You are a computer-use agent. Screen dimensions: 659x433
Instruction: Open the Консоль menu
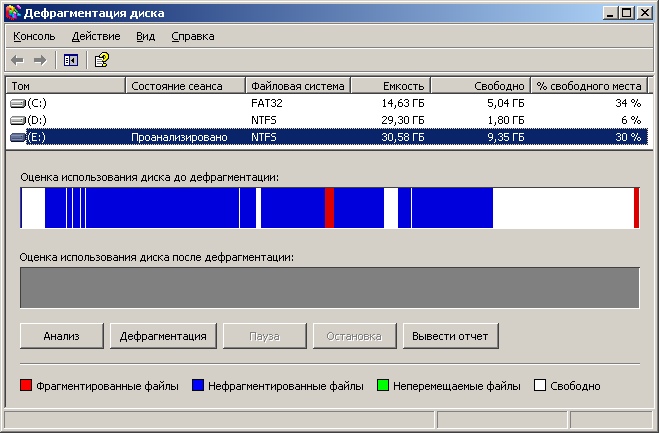34,37
